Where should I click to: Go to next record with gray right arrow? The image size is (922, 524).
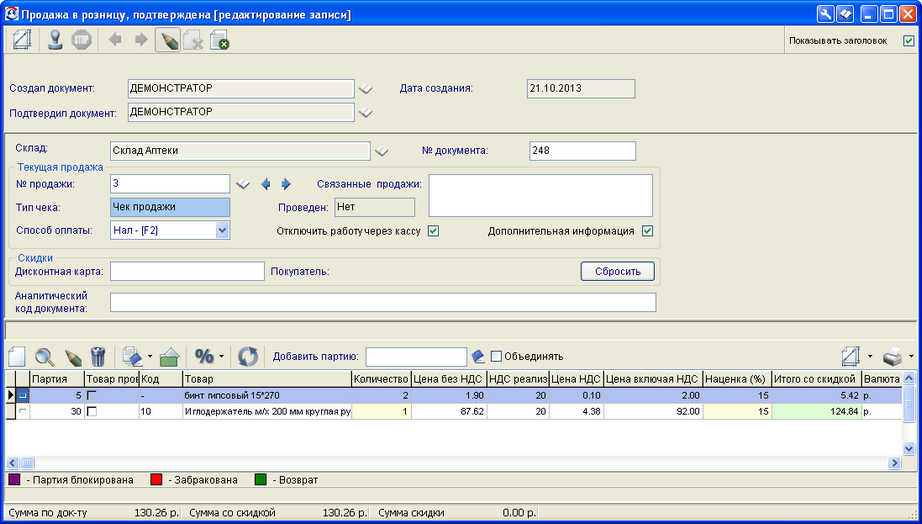[x=141, y=40]
